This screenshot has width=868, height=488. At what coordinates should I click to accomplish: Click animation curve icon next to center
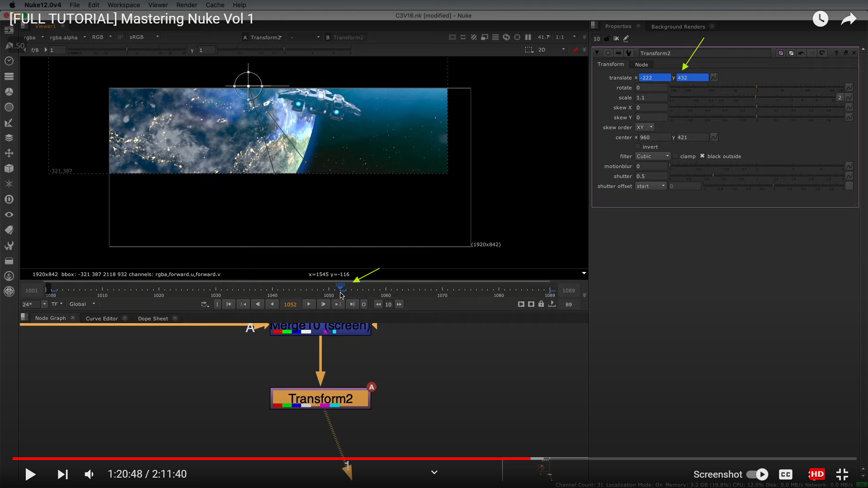click(714, 137)
